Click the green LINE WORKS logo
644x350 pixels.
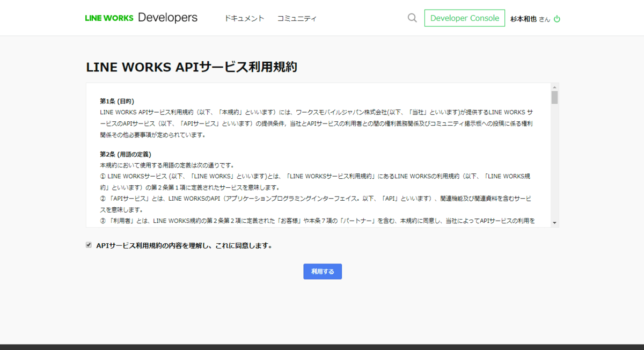(109, 18)
